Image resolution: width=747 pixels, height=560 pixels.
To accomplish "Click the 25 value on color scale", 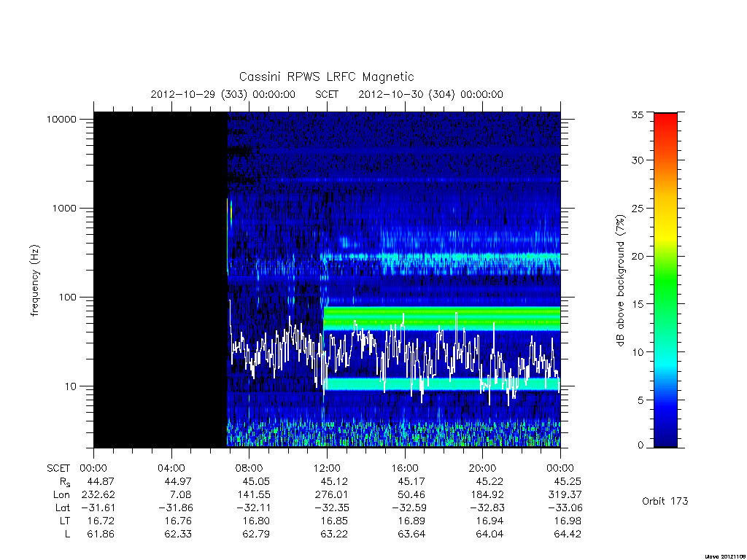I will coord(637,209).
